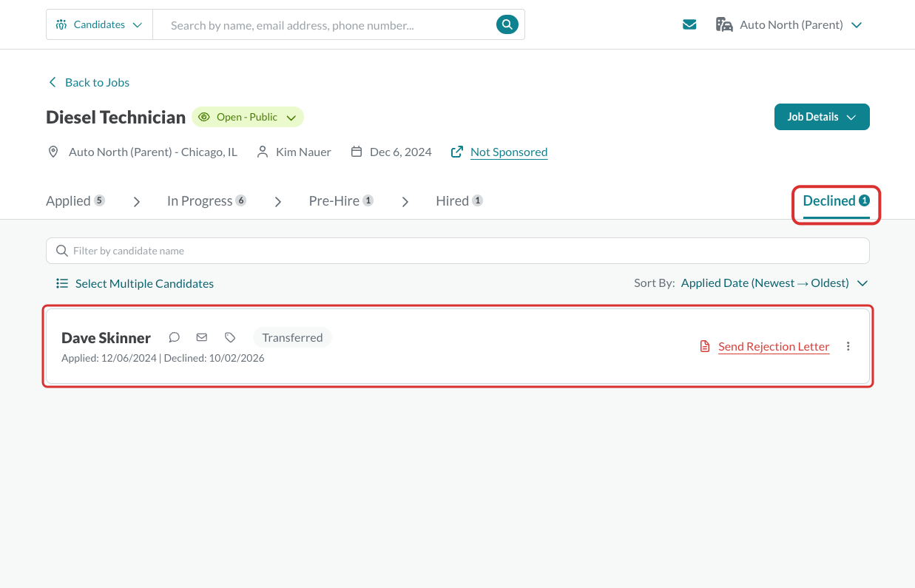
Task: Click the Auto North (Parent) - Chicago, IL location
Action: pyautogui.click(x=153, y=152)
